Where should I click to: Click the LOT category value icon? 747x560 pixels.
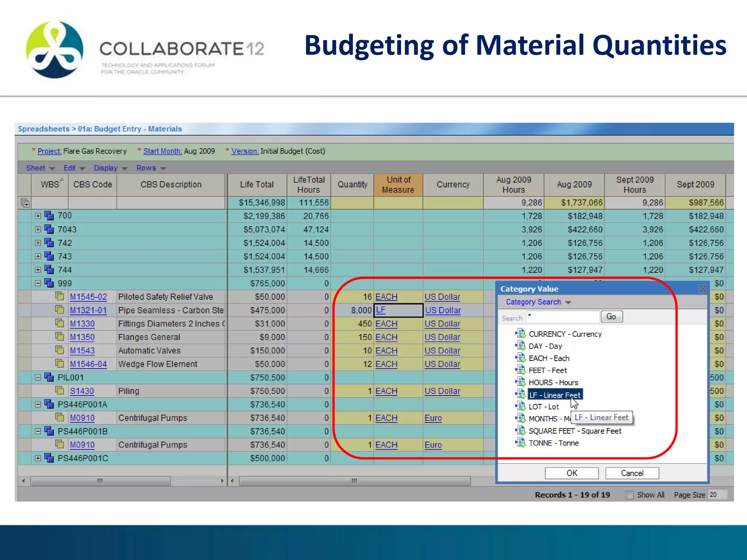(520, 406)
